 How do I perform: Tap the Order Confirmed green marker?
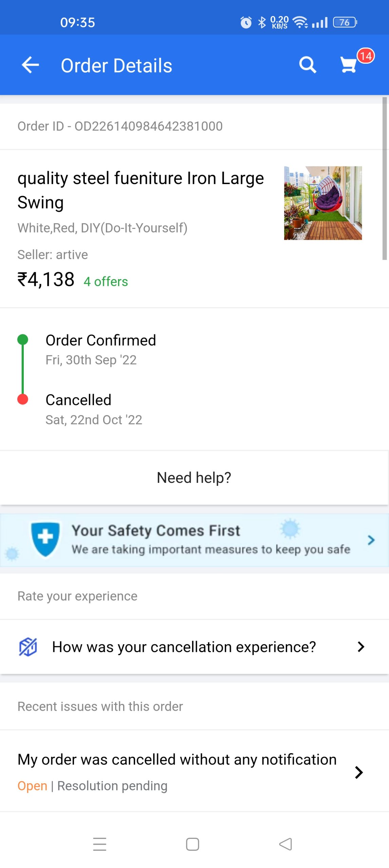point(23,339)
